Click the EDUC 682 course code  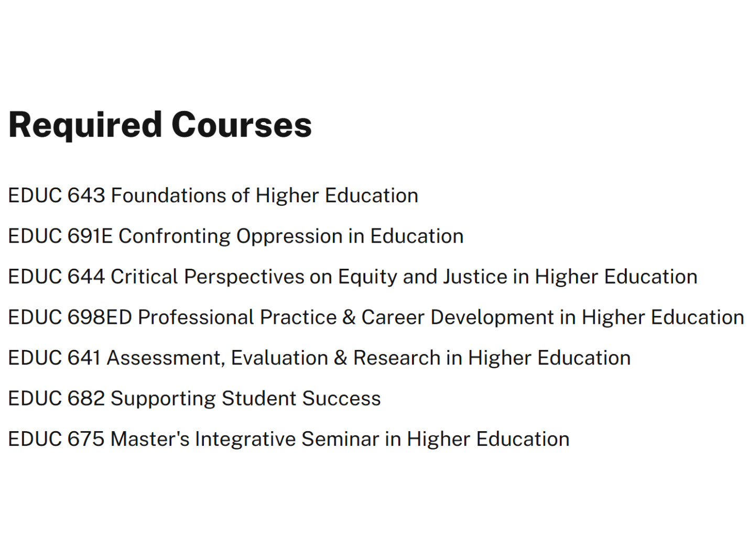click(x=57, y=399)
